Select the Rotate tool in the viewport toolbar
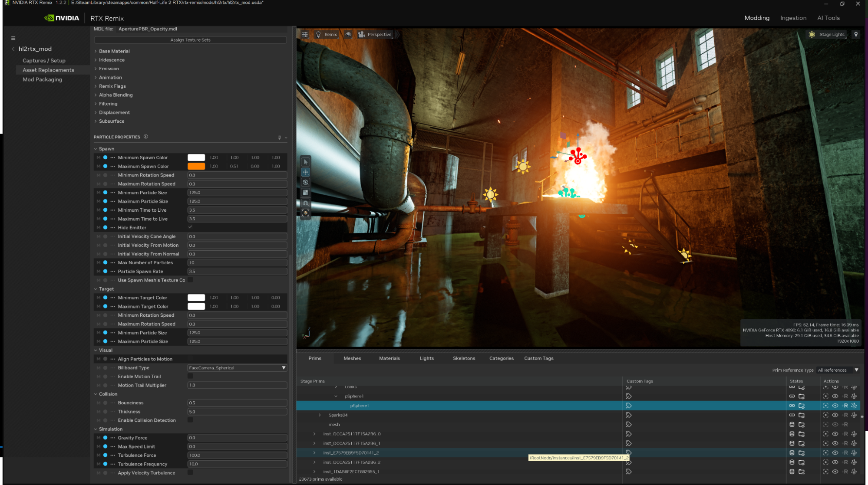This screenshot has width=868, height=485. tap(306, 182)
